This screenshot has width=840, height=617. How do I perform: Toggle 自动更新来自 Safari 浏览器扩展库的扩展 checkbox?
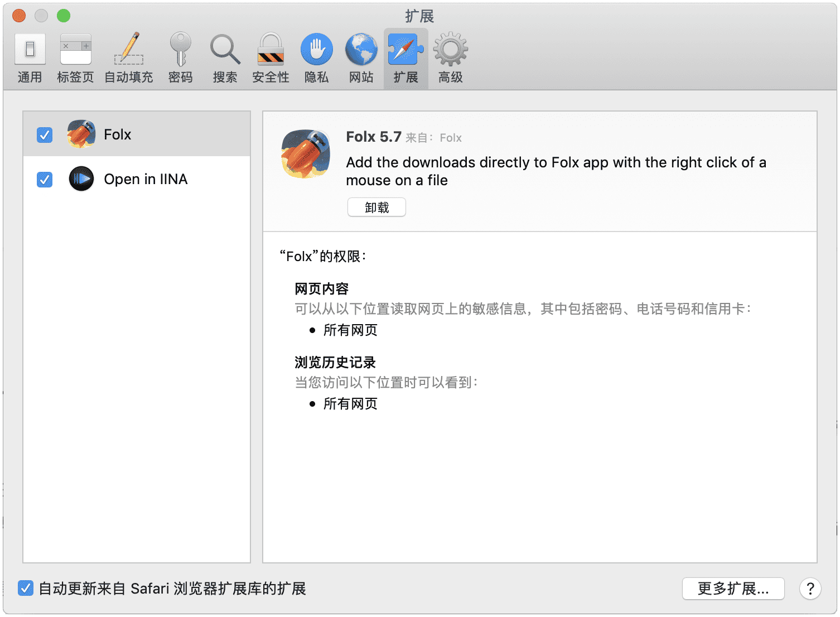(26, 588)
